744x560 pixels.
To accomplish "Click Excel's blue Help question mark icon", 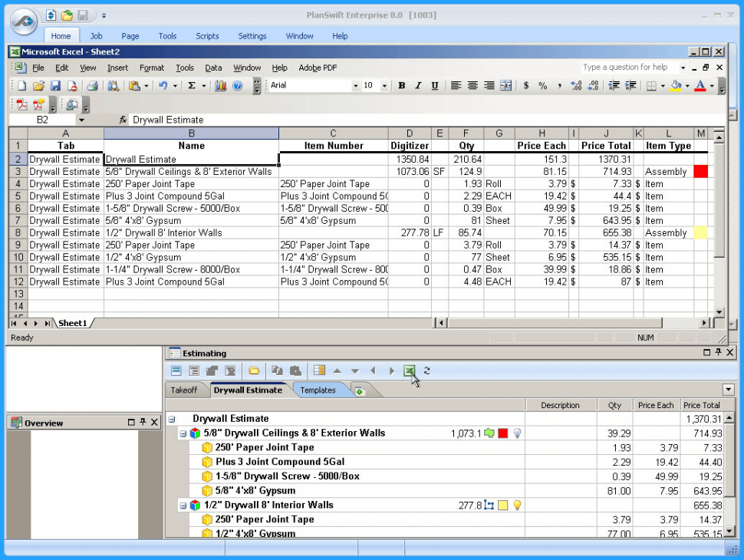I will [238, 85].
